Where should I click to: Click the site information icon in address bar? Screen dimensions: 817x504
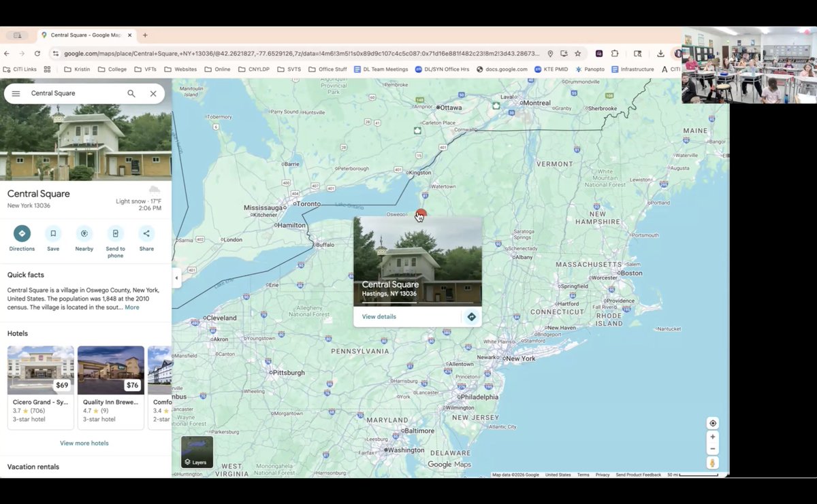point(56,54)
